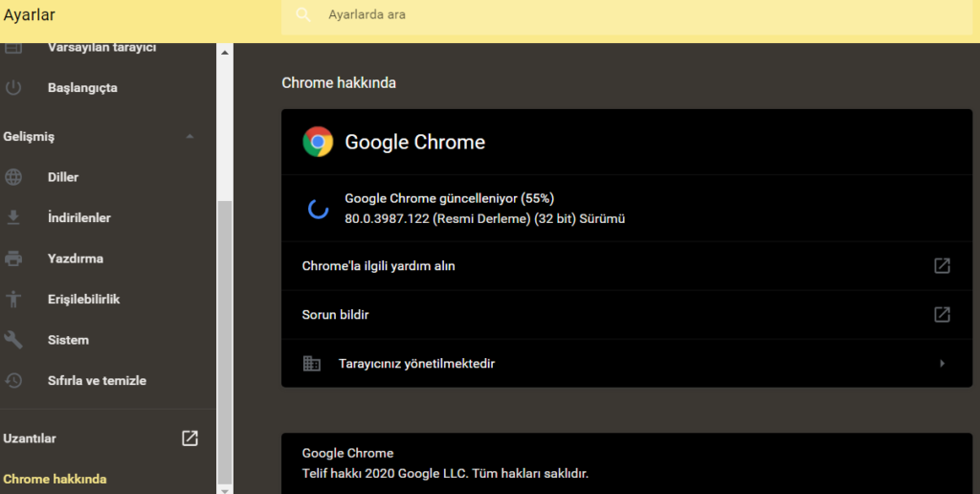Screen dimensions: 980x494
Task: Click the power icon beside Başlangıçta
Action: pos(13,87)
